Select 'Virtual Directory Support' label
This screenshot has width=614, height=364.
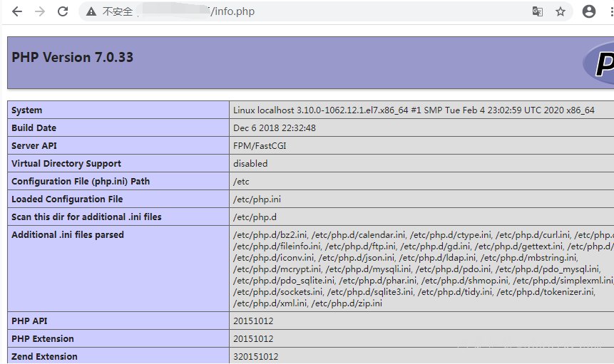click(x=66, y=163)
